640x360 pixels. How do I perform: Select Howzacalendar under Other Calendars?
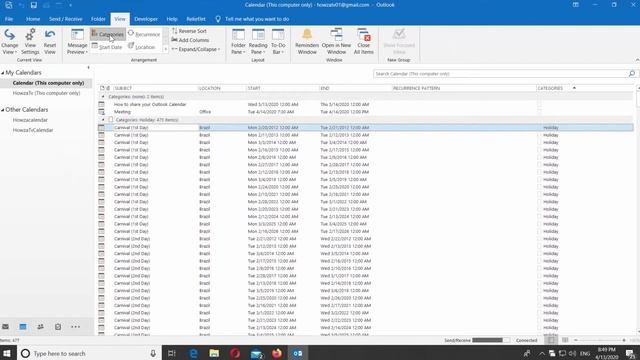[30, 120]
